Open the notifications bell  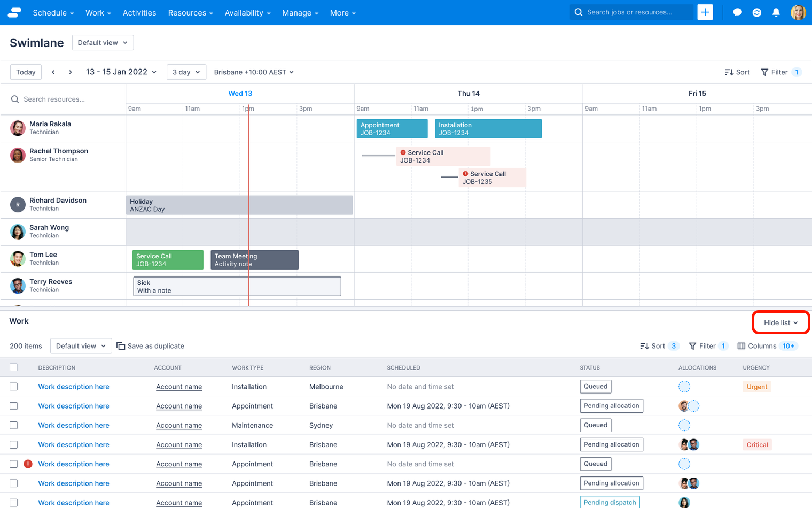click(776, 12)
